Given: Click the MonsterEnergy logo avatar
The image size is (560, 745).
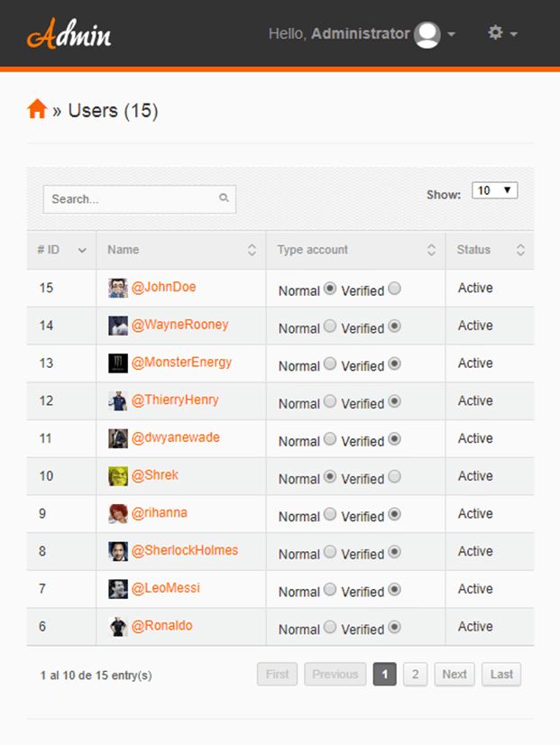Looking at the screenshot, I should [x=118, y=363].
